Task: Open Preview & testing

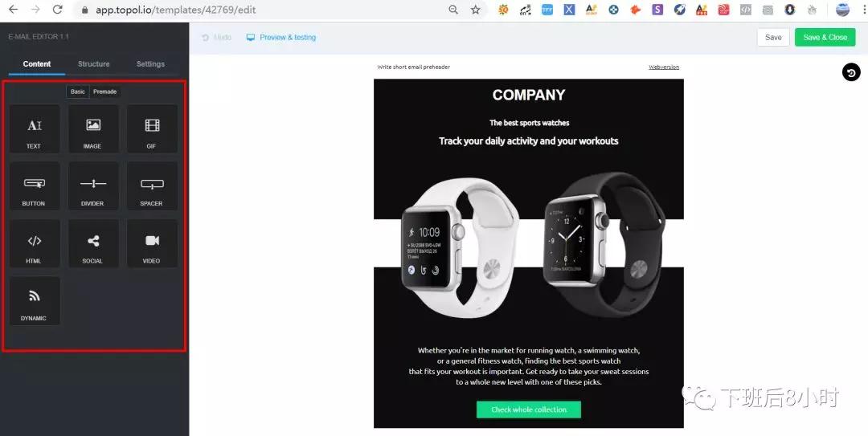Action: point(281,38)
